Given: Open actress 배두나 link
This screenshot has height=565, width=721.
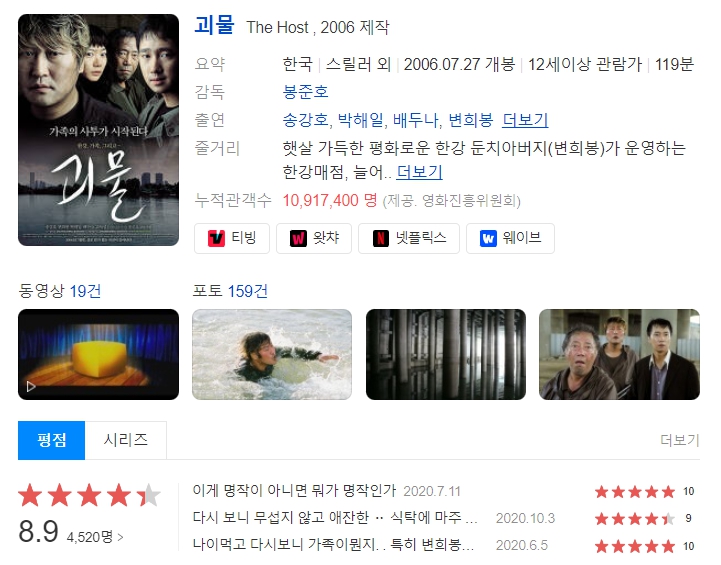Looking at the screenshot, I should [x=416, y=120].
